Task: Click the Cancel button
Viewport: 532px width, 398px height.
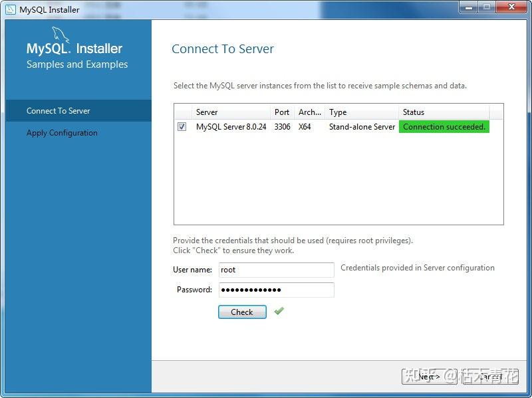Action: point(490,376)
